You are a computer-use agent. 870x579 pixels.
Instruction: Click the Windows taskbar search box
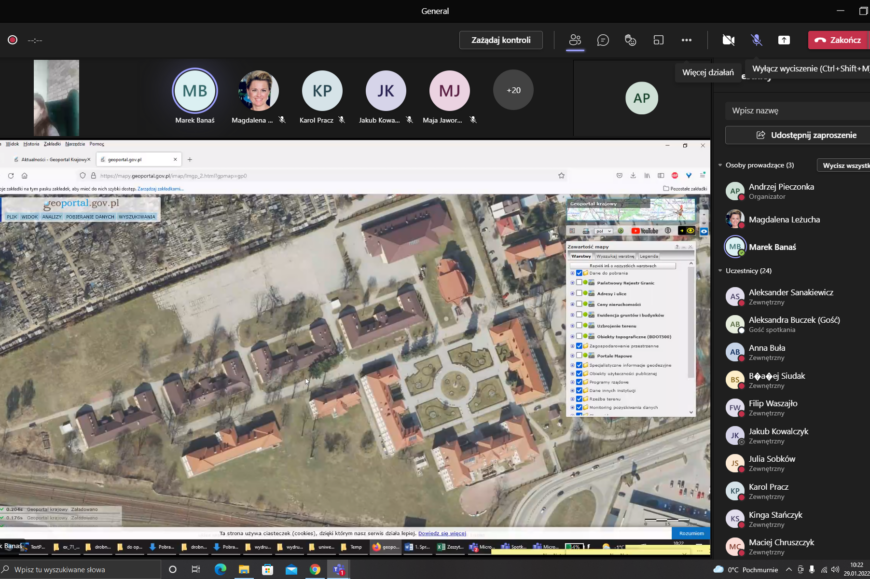pyautogui.click(x=80, y=570)
